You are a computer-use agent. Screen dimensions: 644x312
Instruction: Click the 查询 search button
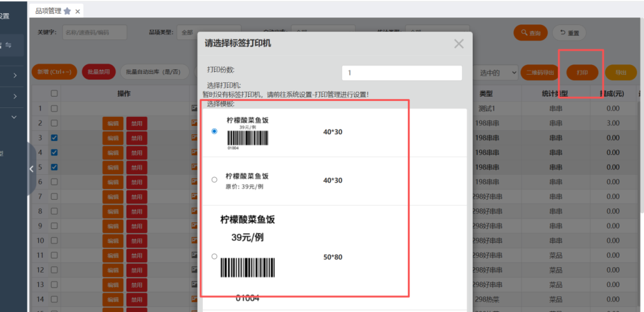pos(530,33)
